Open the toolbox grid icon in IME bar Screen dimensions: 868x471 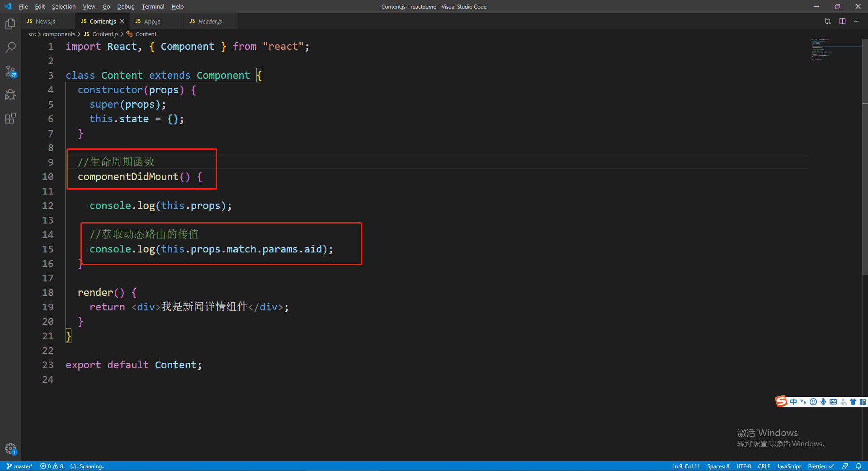(x=863, y=402)
